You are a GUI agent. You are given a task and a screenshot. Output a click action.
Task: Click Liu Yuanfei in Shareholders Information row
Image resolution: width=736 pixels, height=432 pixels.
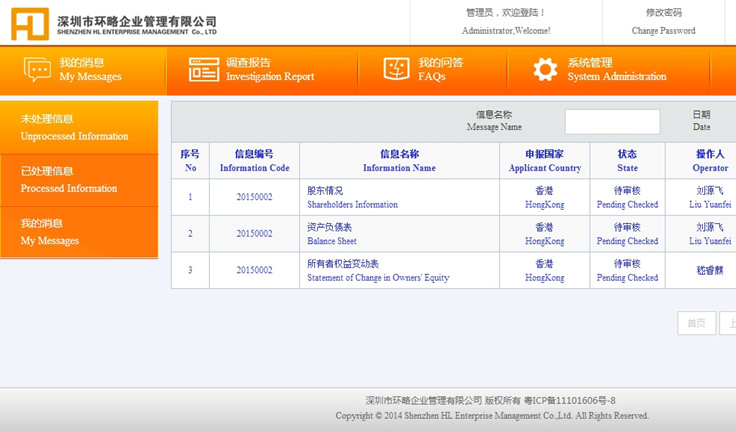[x=710, y=204]
